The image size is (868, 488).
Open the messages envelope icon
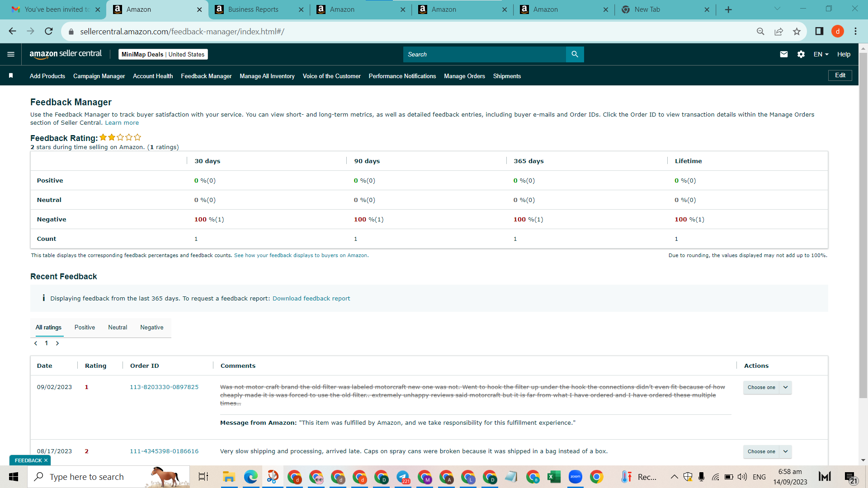784,54
